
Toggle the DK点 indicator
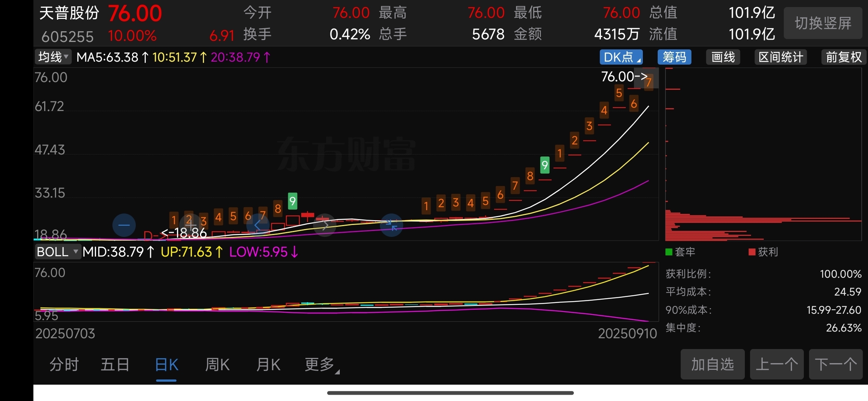click(x=621, y=57)
